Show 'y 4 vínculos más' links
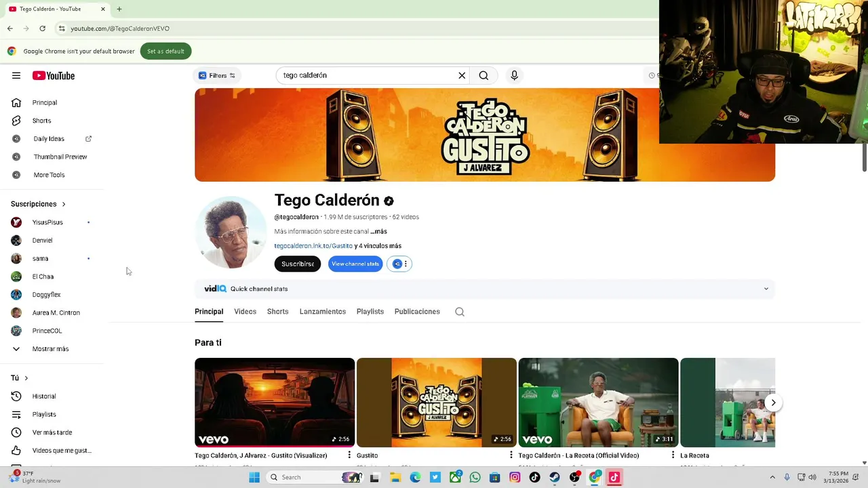 coord(378,246)
